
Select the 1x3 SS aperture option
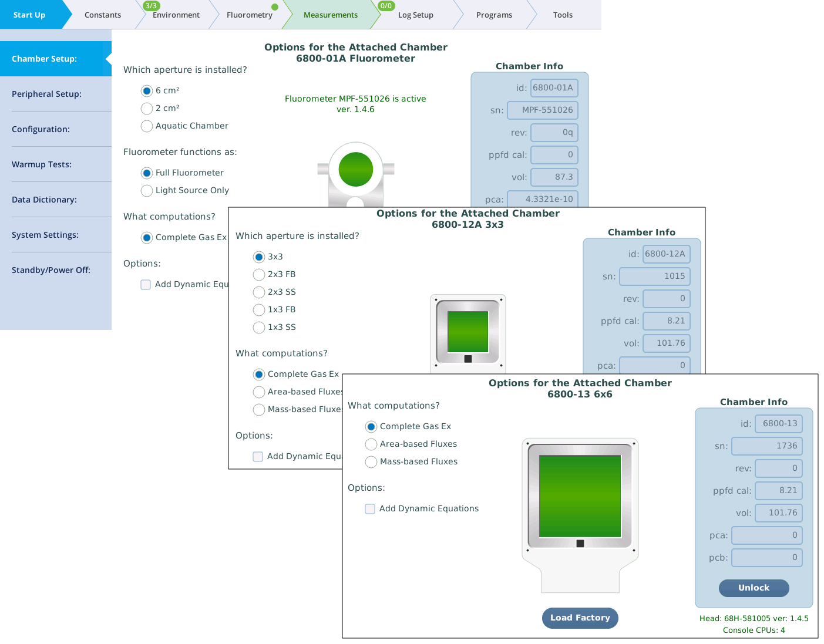point(259,328)
